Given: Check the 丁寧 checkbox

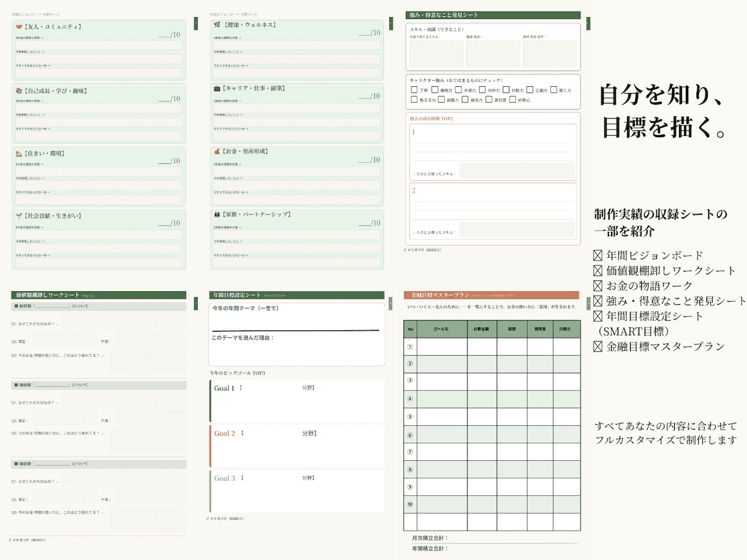Looking at the screenshot, I should [x=414, y=90].
